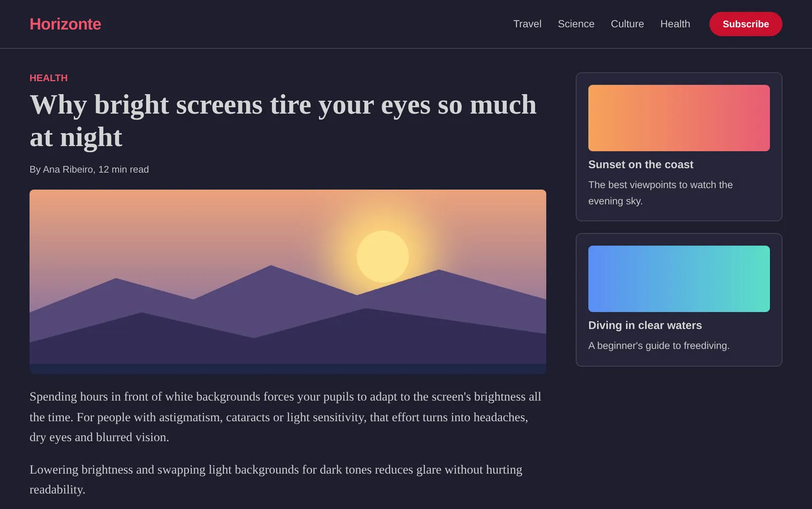Image resolution: width=812 pixels, height=509 pixels.
Task: Click the red Subscribe button
Action: pyautogui.click(x=746, y=24)
